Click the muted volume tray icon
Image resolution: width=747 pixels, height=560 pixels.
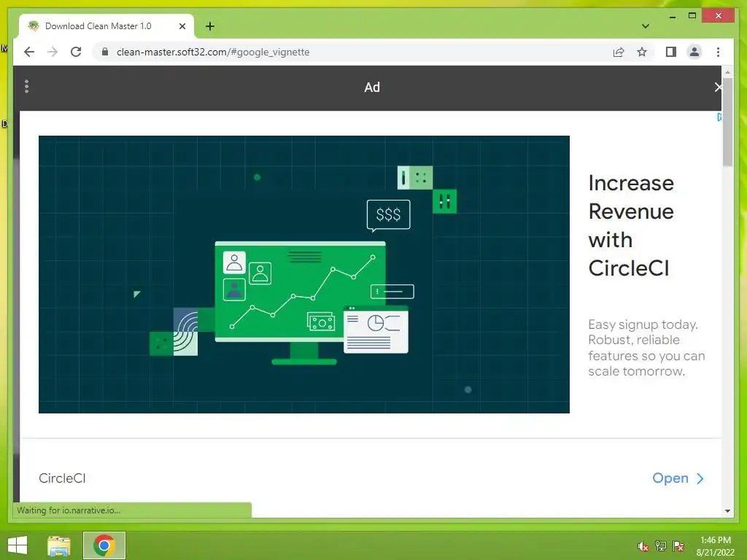click(x=643, y=546)
